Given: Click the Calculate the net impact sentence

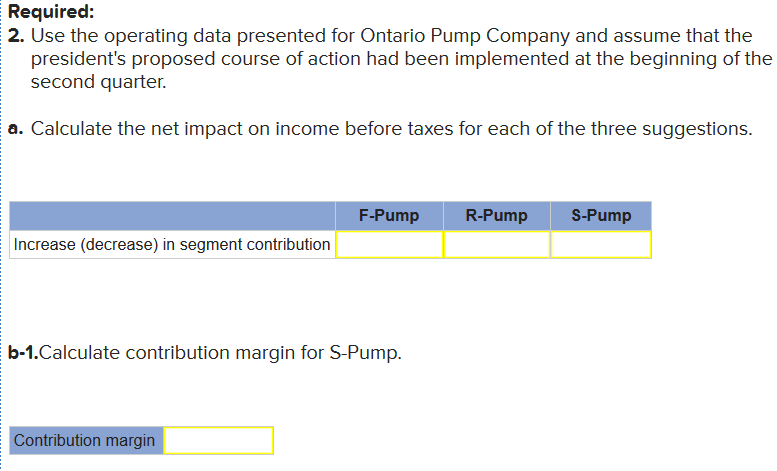Looking at the screenshot, I should 391,129.
